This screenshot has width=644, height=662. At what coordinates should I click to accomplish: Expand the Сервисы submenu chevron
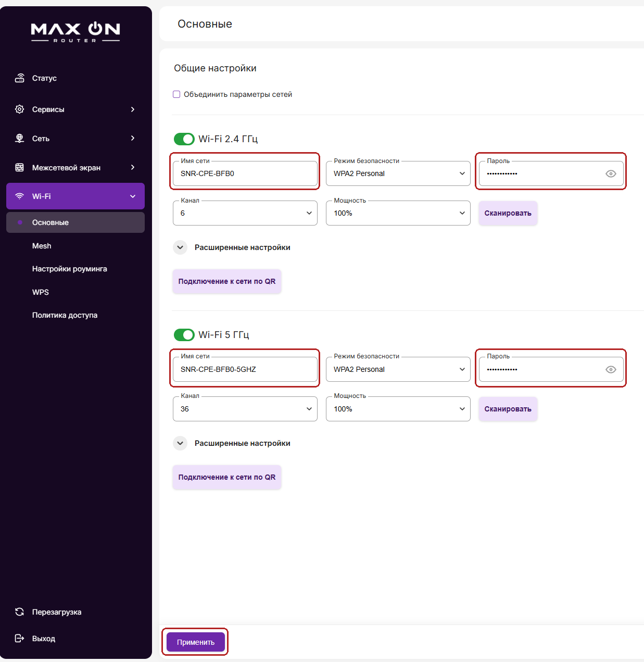coord(133,109)
